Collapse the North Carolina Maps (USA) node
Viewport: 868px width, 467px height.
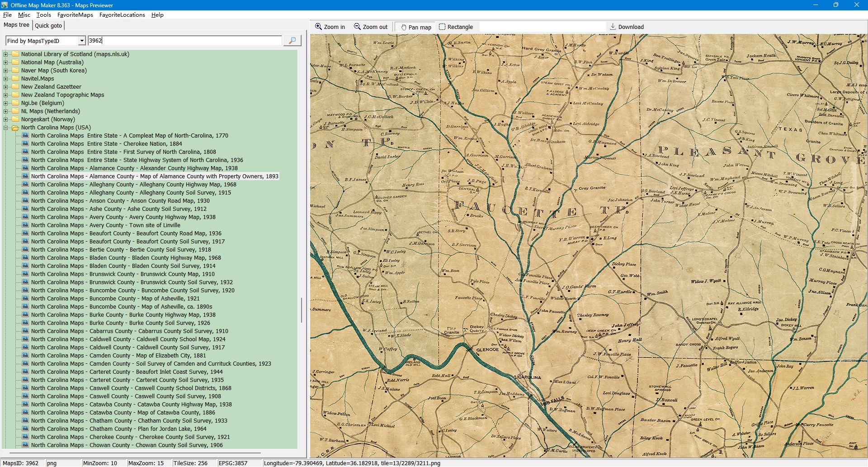click(x=6, y=128)
